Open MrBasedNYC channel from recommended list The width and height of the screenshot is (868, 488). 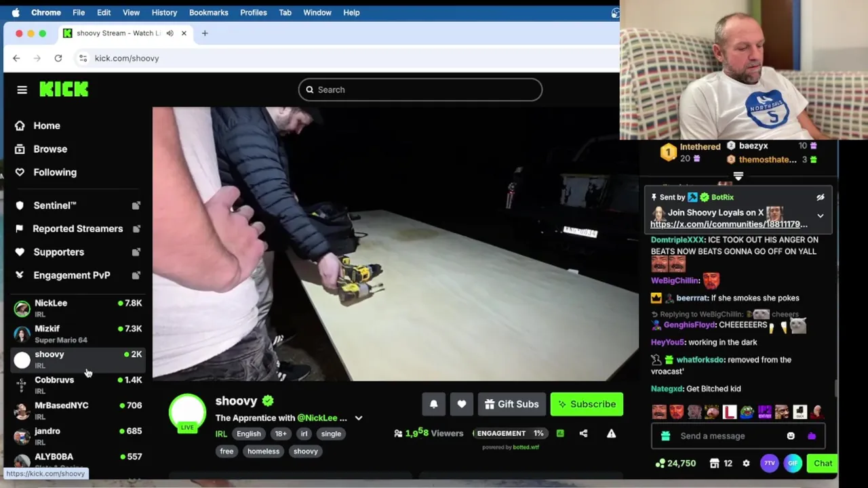pos(77,411)
